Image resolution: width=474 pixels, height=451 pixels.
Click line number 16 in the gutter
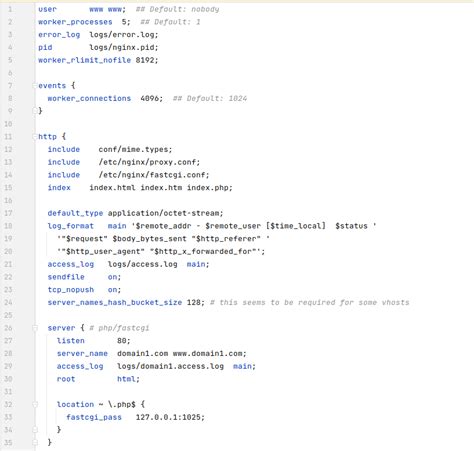(x=8, y=201)
